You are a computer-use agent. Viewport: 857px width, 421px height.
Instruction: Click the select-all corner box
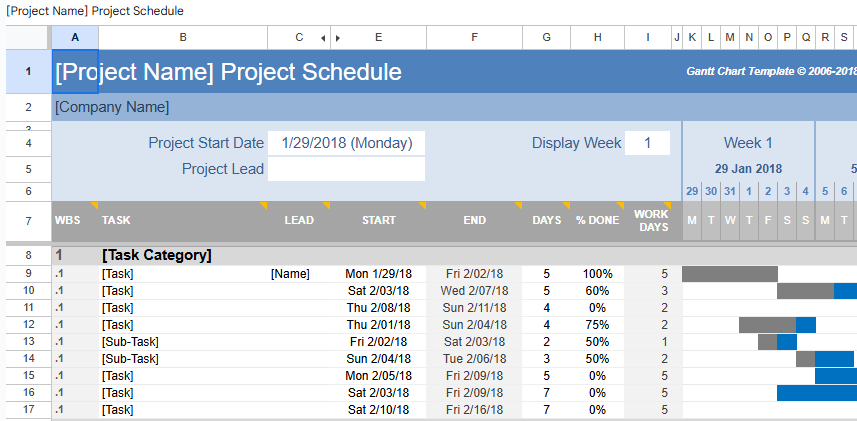(x=28, y=38)
